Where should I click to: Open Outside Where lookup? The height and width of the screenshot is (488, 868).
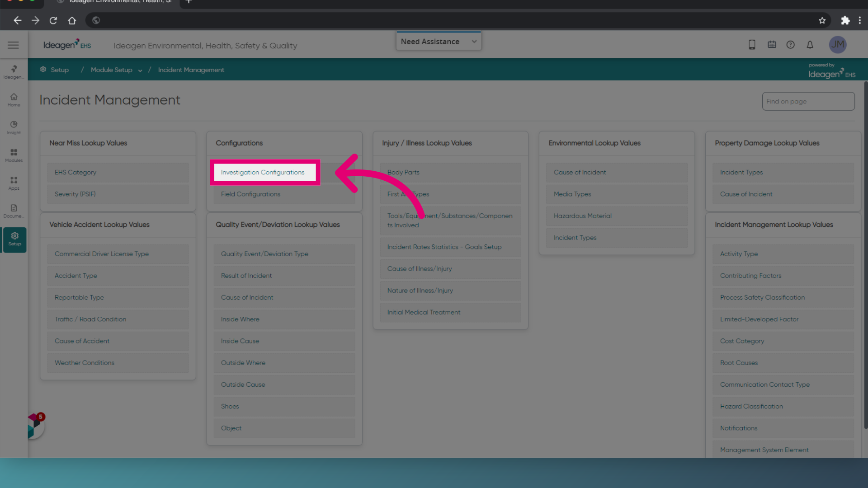point(284,363)
